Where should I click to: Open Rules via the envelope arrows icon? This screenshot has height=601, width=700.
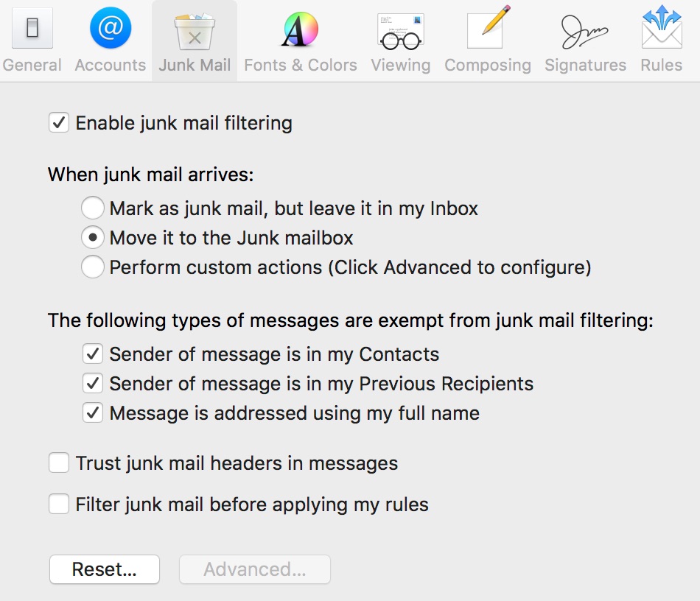662,27
